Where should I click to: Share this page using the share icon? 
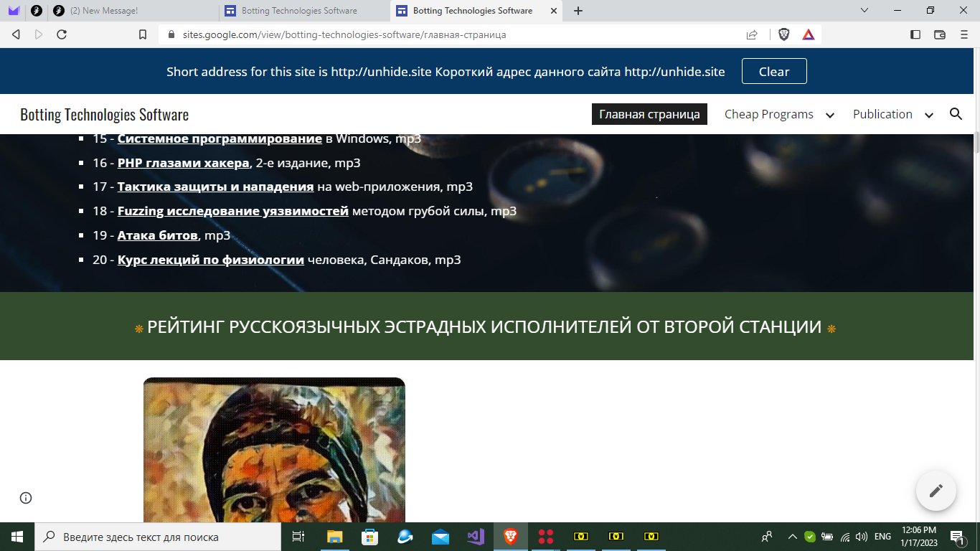[x=752, y=34]
